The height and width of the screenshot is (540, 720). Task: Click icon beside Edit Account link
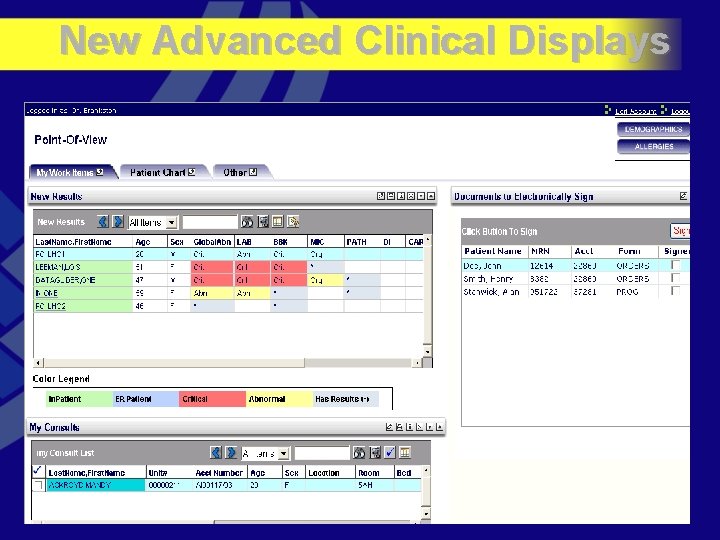click(x=608, y=110)
